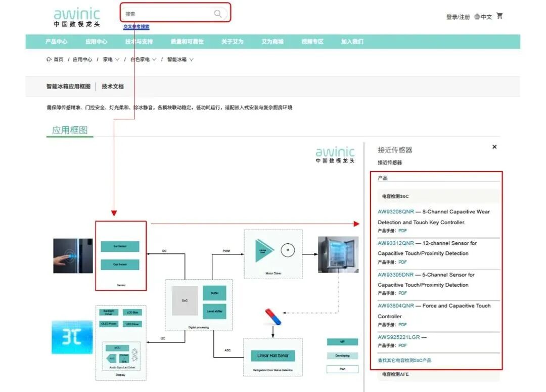Click the Plan legend box

[x=342, y=369]
